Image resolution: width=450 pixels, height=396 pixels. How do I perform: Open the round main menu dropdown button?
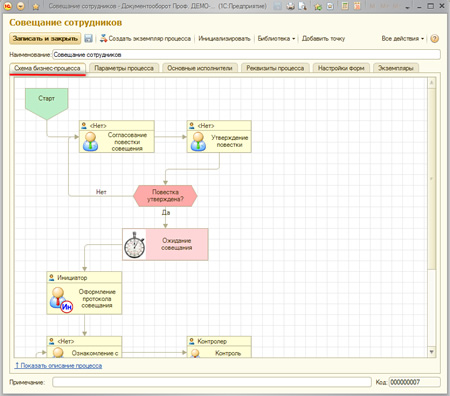[x=21, y=6]
